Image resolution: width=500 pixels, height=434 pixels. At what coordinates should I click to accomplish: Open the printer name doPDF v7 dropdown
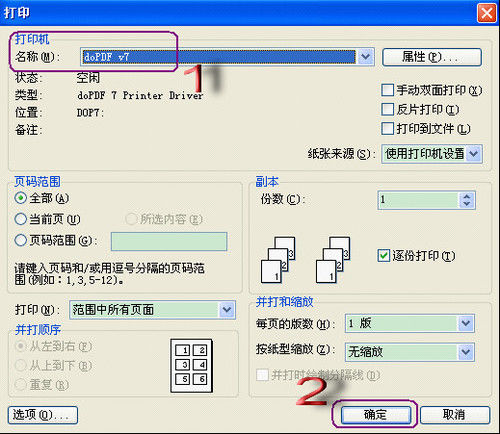pos(366,57)
